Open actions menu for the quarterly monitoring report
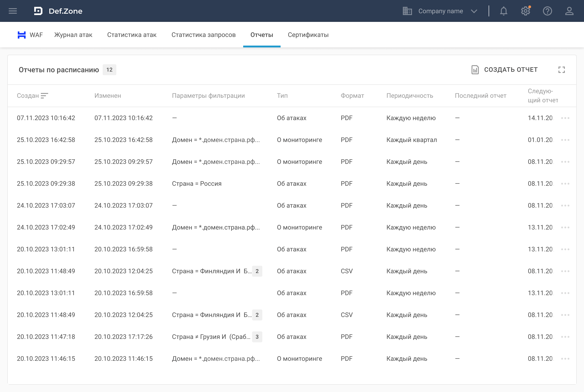 click(565, 140)
